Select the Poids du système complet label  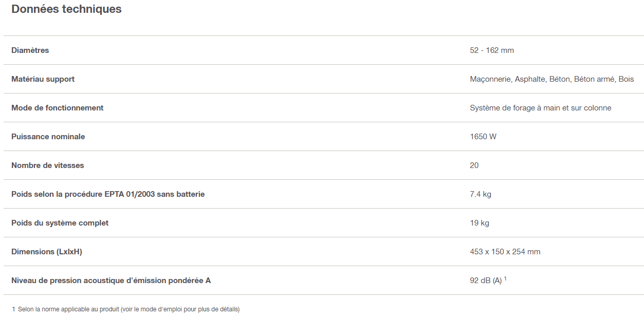point(60,223)
